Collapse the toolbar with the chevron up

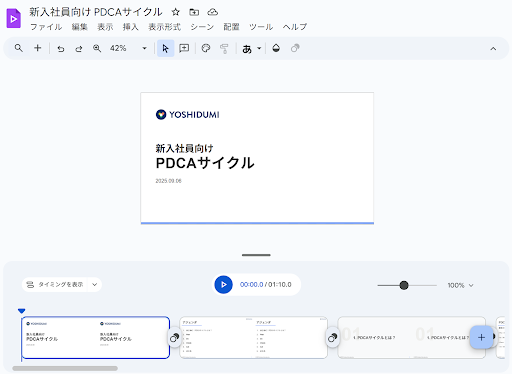pyautogui.click(x=493, y=49)
